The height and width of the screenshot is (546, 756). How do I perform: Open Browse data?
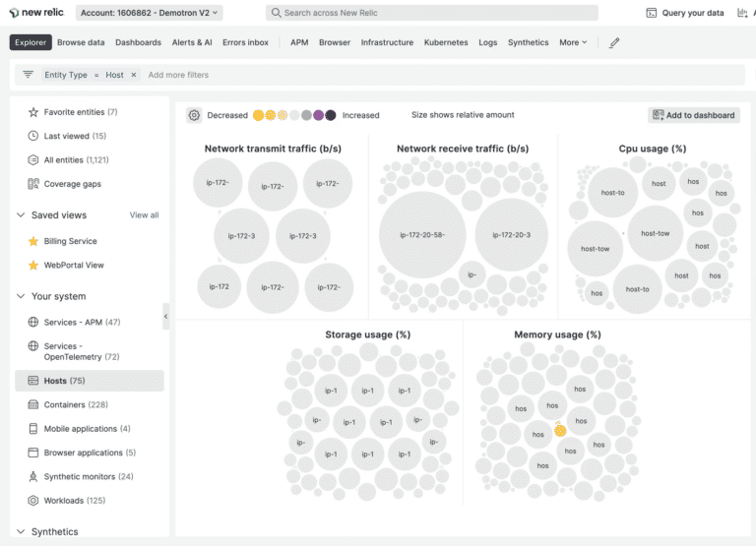click(x=81, y=42)
